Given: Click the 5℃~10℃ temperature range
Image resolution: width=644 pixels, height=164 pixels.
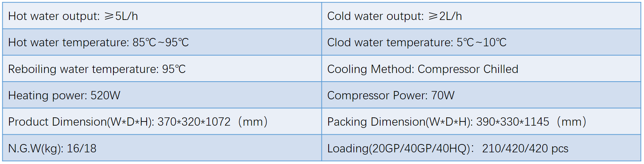Looking at the screenshot, I should [482, 43].
